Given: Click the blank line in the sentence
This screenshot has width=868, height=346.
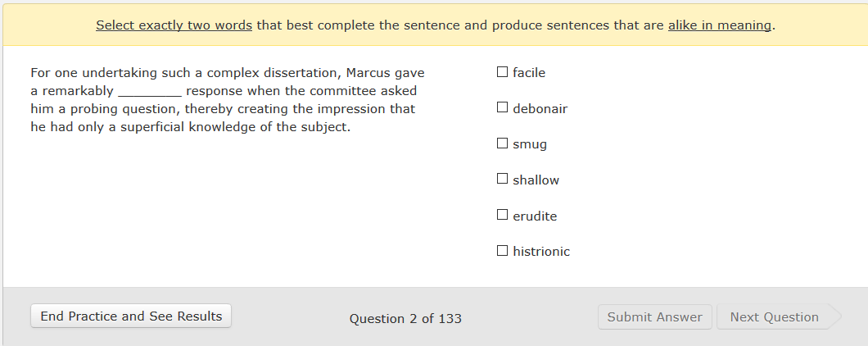Looking at the screenshot, I should pyautogui.click(x=149, y=91).
